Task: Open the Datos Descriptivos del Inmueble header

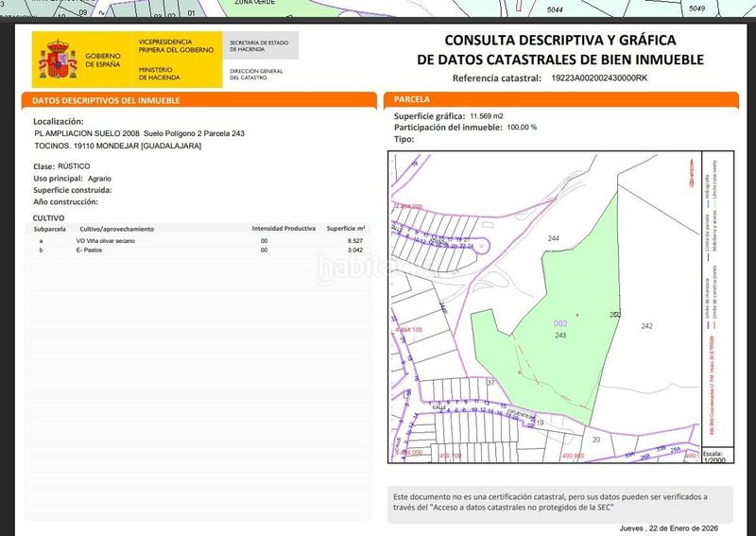Action: tap(106, 100)
